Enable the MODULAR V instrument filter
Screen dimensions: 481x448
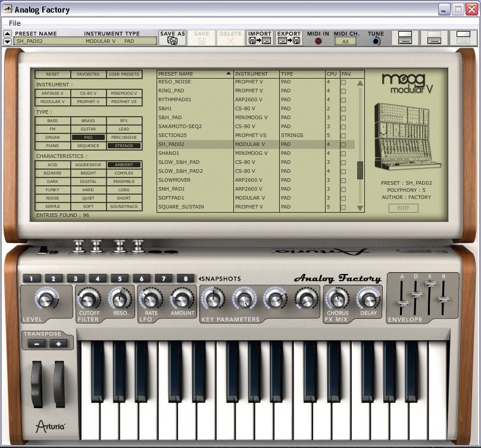coord(52,101)
